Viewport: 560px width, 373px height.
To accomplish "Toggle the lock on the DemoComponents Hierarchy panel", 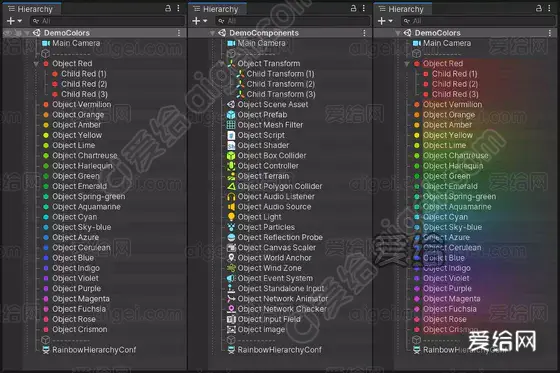I will [x=353, y=8].
